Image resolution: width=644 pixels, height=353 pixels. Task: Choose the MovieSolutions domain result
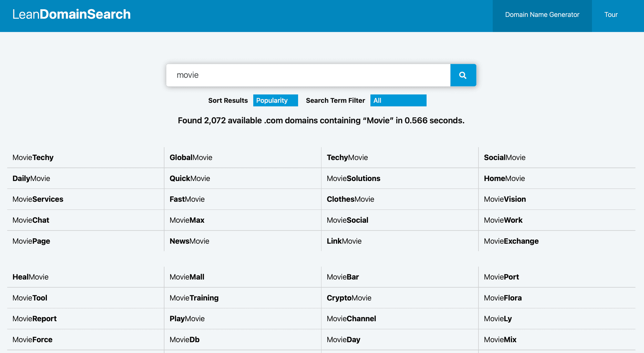(354, 179)
